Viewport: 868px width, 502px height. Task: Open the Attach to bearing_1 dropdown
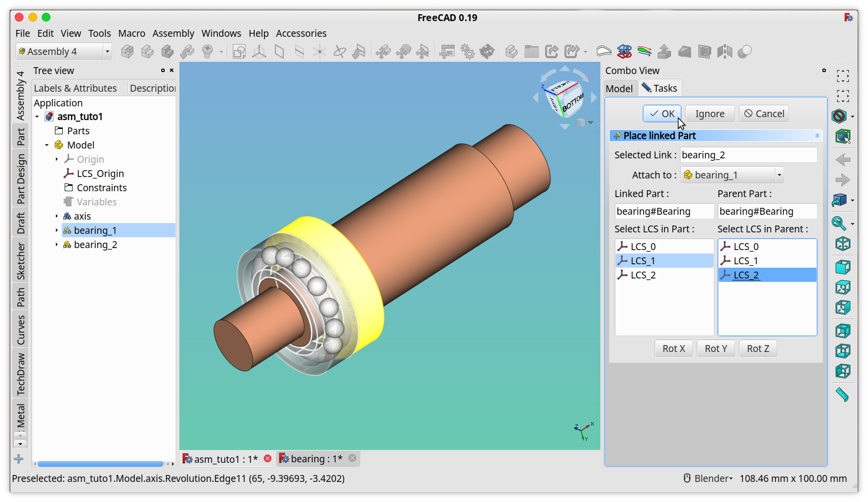click(732, 175)
